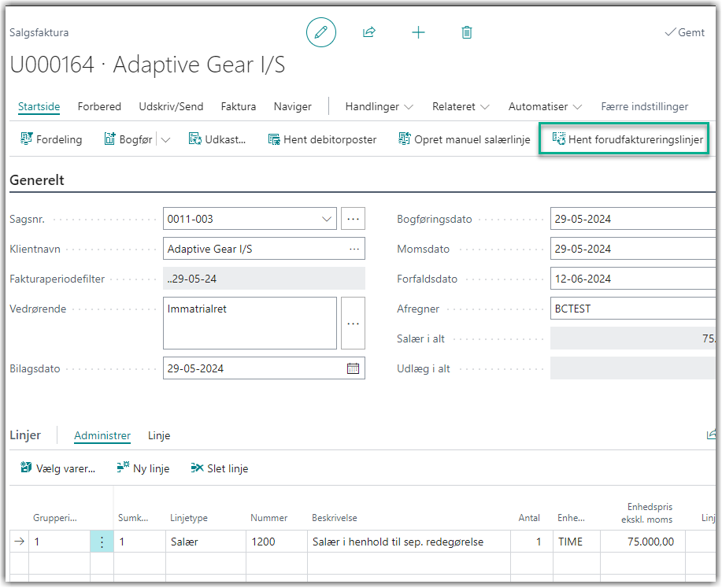Image resolution: width=722 pixels, height=588 pixels.
Task: Click ellipsis inside Klientnavn field
Action: 354,249
